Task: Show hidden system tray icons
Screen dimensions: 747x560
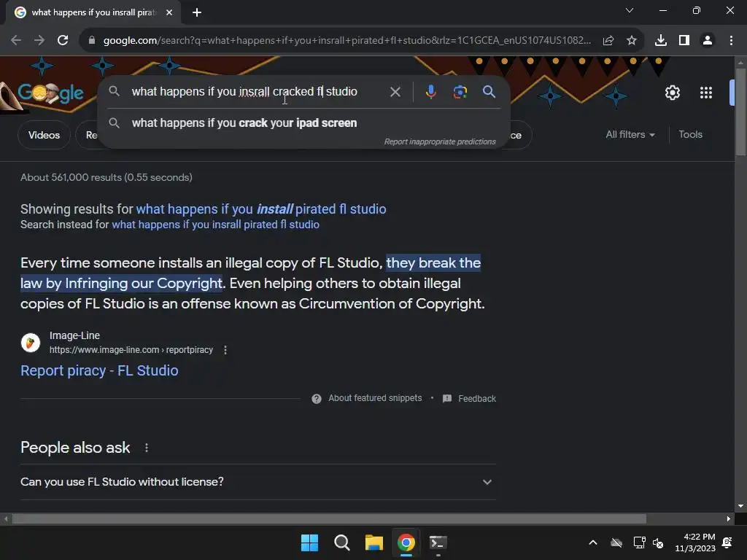Action: coord(593,542)
